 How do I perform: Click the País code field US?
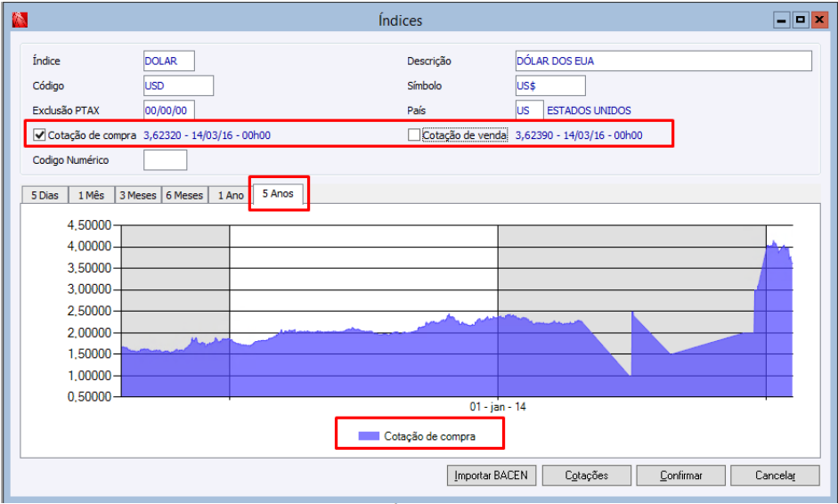[x=529, y=110]
